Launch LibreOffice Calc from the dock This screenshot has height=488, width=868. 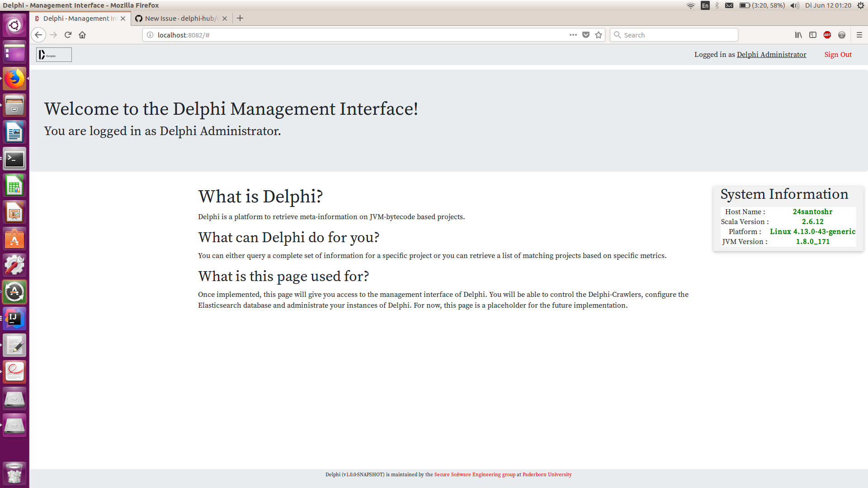click(14, 185)
